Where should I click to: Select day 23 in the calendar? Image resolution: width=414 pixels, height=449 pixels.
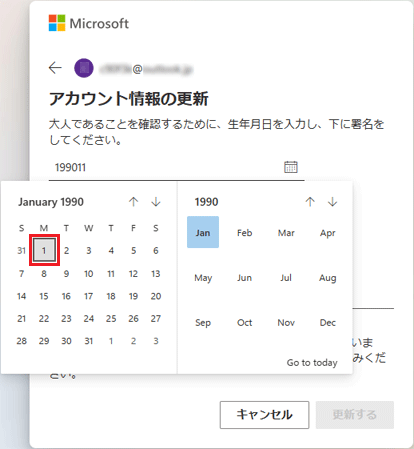point(66,318)
